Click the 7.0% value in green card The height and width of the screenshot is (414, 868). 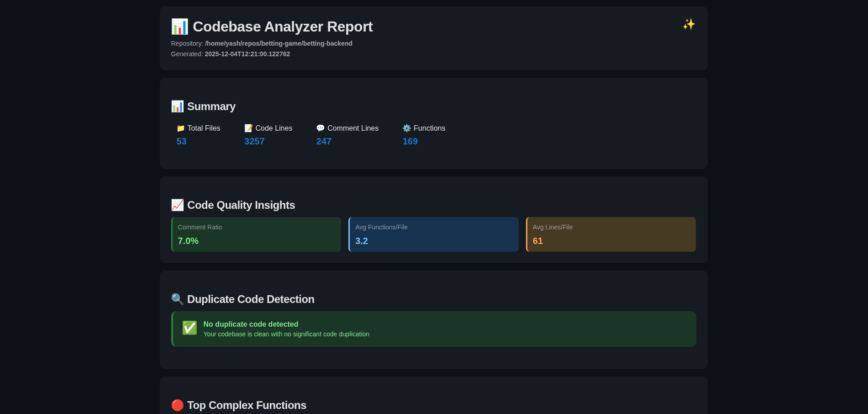click(188, 241)
